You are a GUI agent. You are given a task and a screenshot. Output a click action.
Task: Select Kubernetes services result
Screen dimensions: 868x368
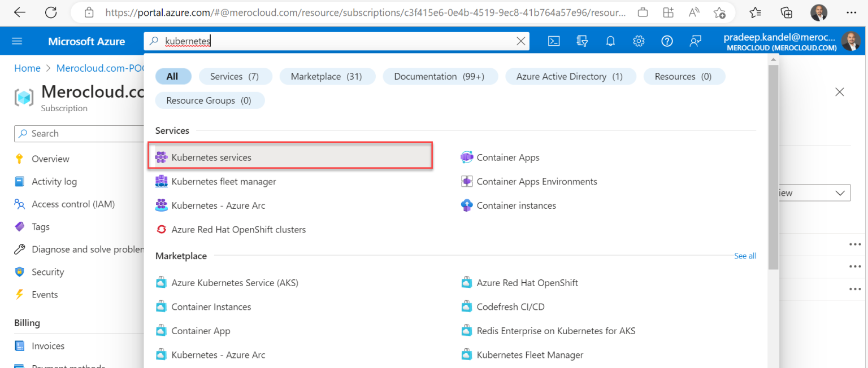pyautogui.click(x=211, y=157)
